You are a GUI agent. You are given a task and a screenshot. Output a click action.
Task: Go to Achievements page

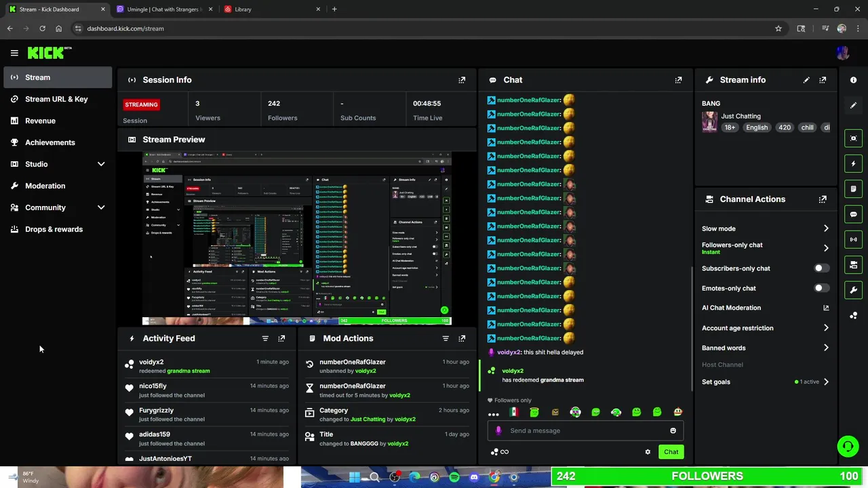pos(58,142)
